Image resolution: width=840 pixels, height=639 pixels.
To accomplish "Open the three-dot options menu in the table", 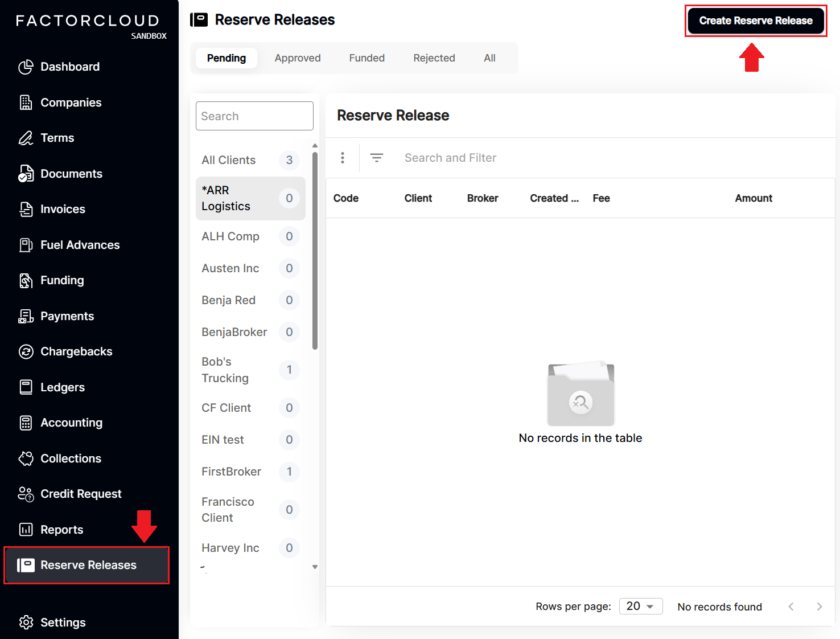I will pos(343,158).
